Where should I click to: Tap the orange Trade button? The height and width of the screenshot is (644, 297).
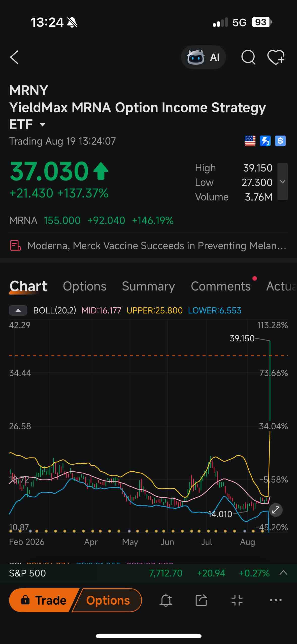(x=44, y=600)
